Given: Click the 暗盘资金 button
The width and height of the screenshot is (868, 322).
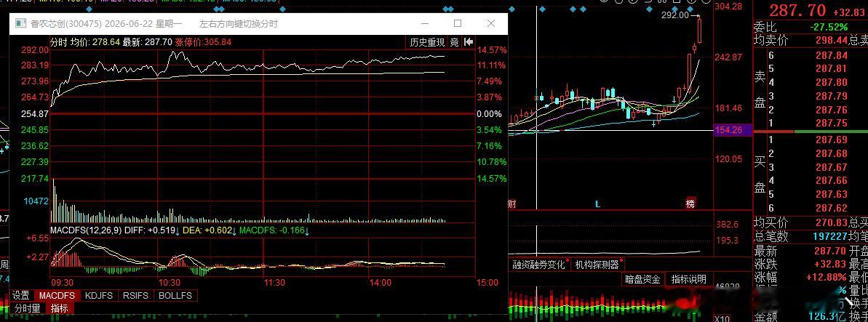Looking at the screenshot, I should point(642,279).
